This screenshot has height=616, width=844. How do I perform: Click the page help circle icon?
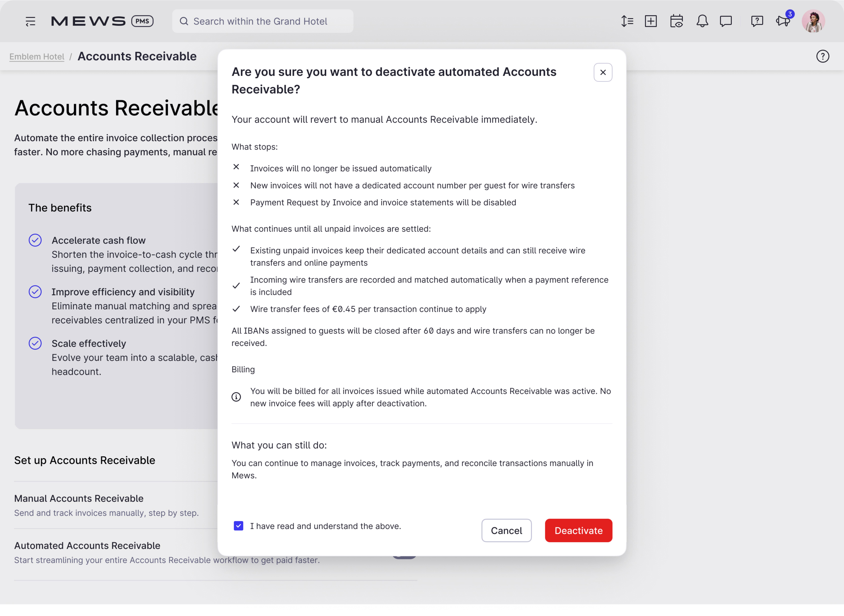822,56
